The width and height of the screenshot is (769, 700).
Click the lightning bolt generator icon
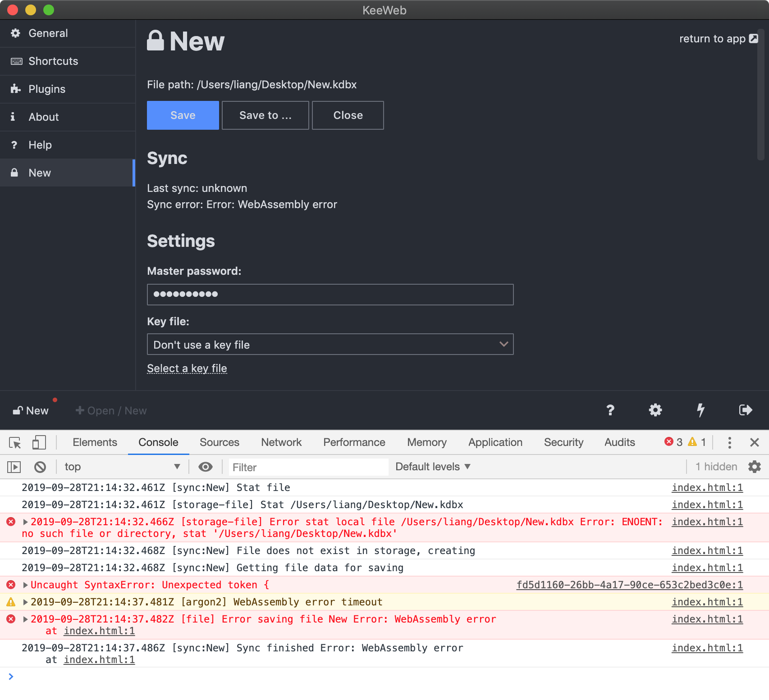pyautogui.click(x=700, y=410)
